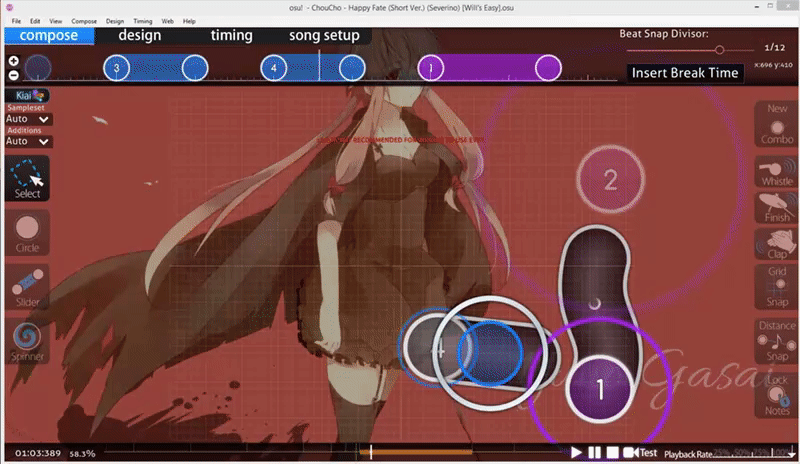Screen dimensions: 800x464
Task: Stop the song playback
Action: pyautogui.click(x=613, y=452)
